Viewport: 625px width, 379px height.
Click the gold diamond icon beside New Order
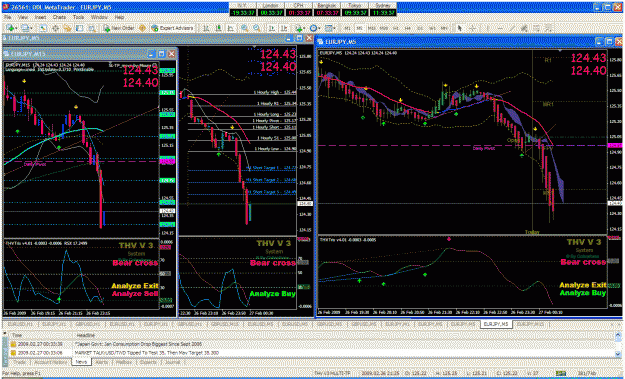(x=142, y=28)
